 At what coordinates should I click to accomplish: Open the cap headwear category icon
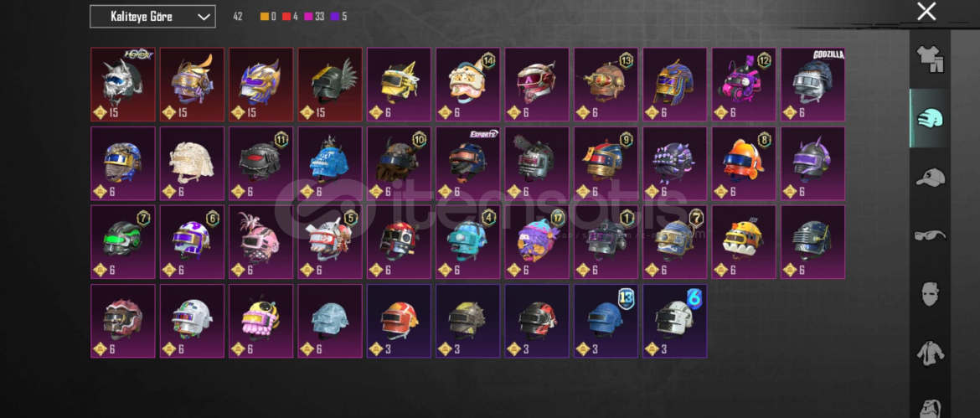pos(930,178)
